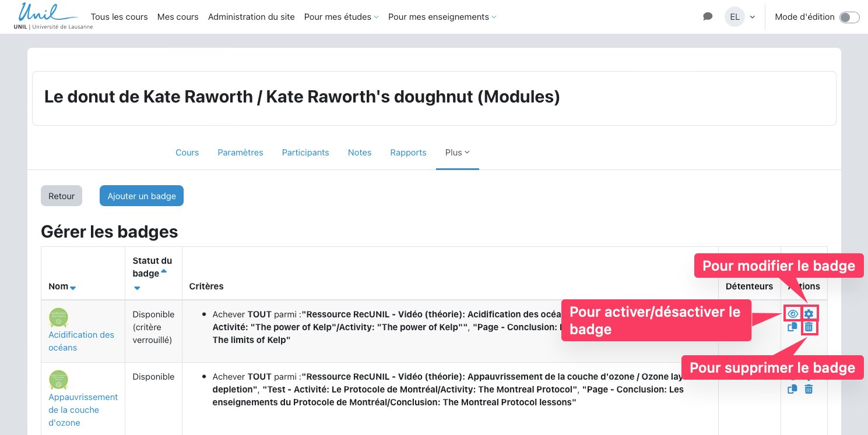The image size is (868, 435).
Task: Click the eye icon for Acidification des océans
Action: (792, 314)
